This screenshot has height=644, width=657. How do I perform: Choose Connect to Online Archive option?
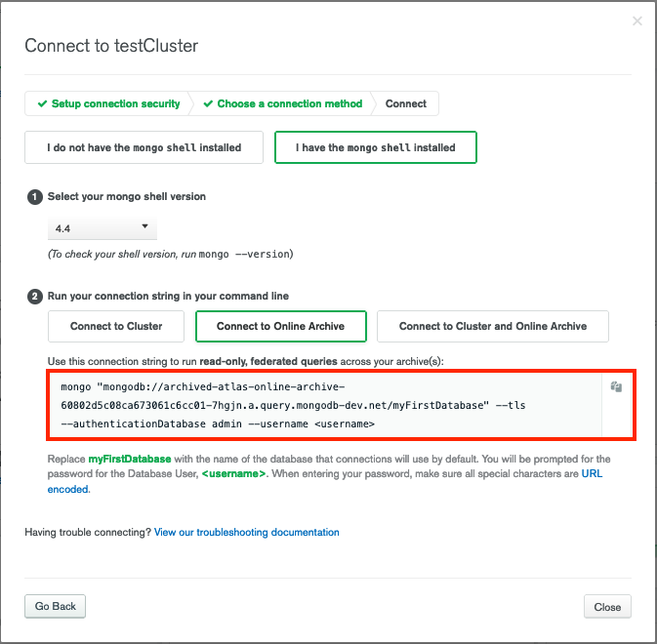click(281, 326)
